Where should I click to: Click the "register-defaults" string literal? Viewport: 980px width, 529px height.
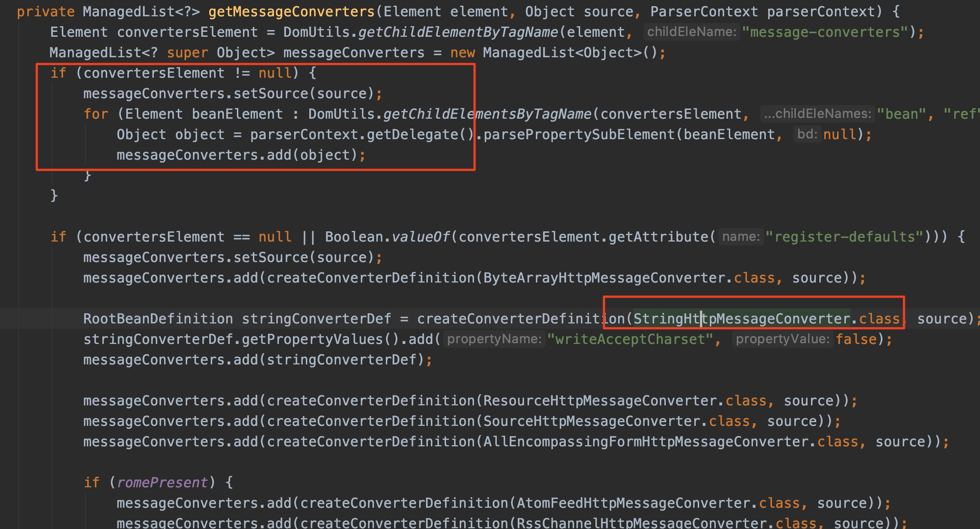845,237
